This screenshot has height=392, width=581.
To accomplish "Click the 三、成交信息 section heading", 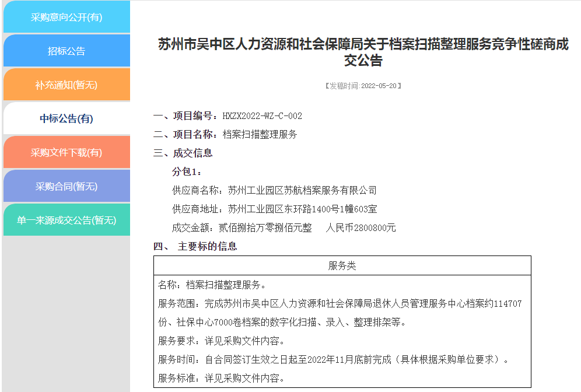I will 183,153.
